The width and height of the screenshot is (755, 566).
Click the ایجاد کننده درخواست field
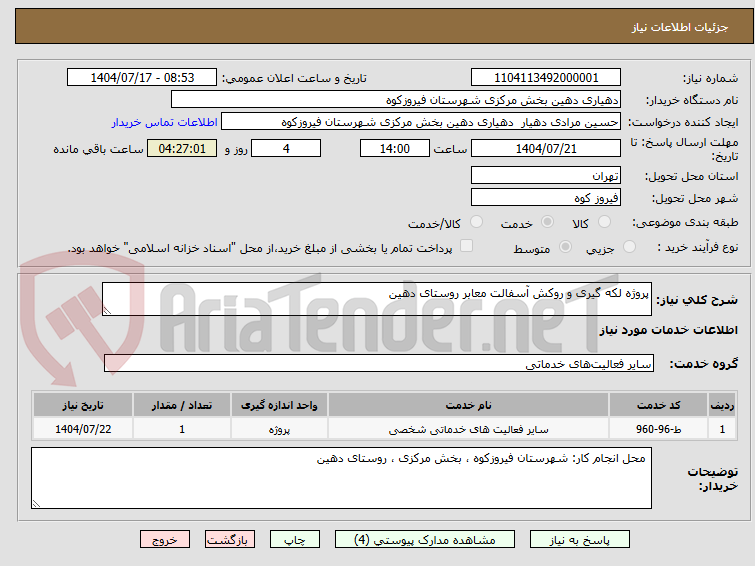pyautogui.click(x=420, y=122)
